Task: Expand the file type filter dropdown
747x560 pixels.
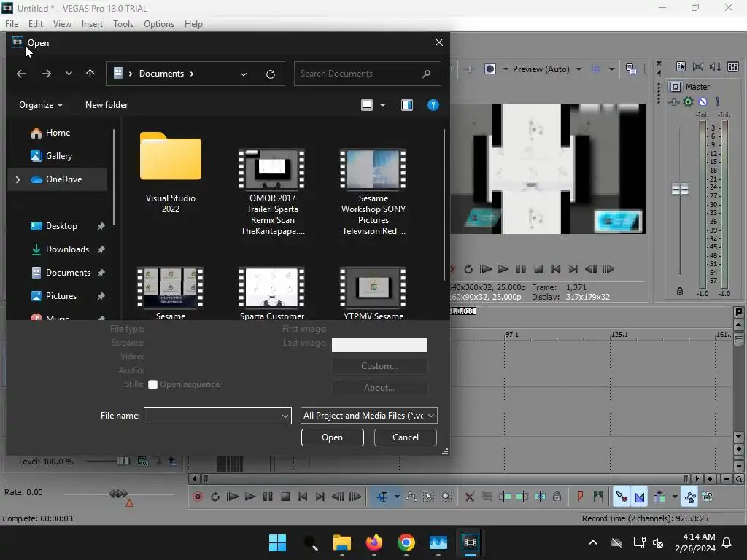Action: click(x=430, y=416)
